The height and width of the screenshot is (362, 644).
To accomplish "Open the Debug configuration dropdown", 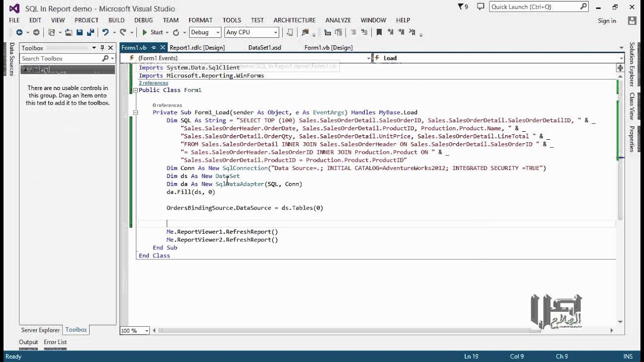I will coord(205,32).
